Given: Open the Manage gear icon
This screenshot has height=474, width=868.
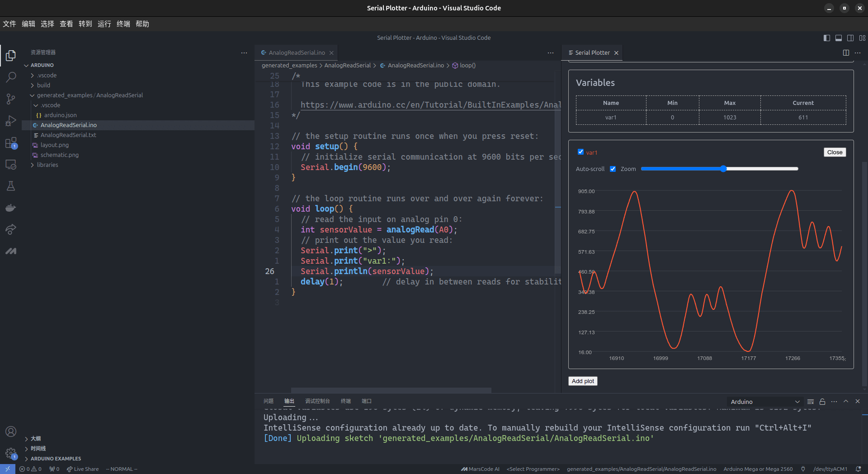Looking at the screenshot, I should point(11,453).
